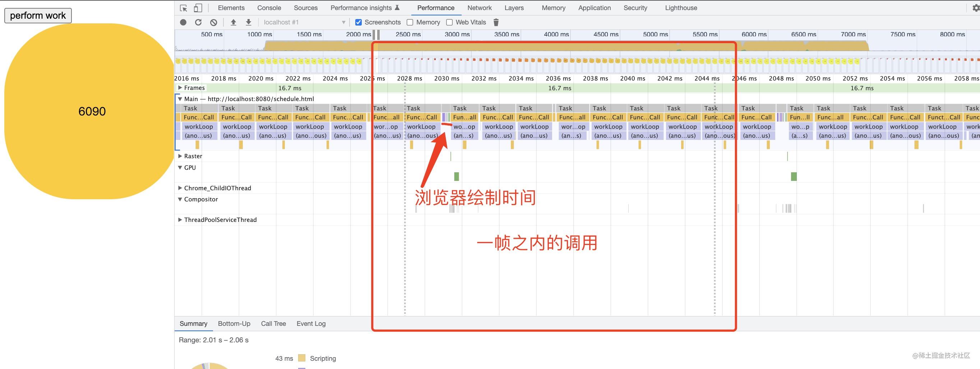The image size is (980, 369).
Task: Select the green GPU event near 2048 ms
Action: [x=794, y=176]
